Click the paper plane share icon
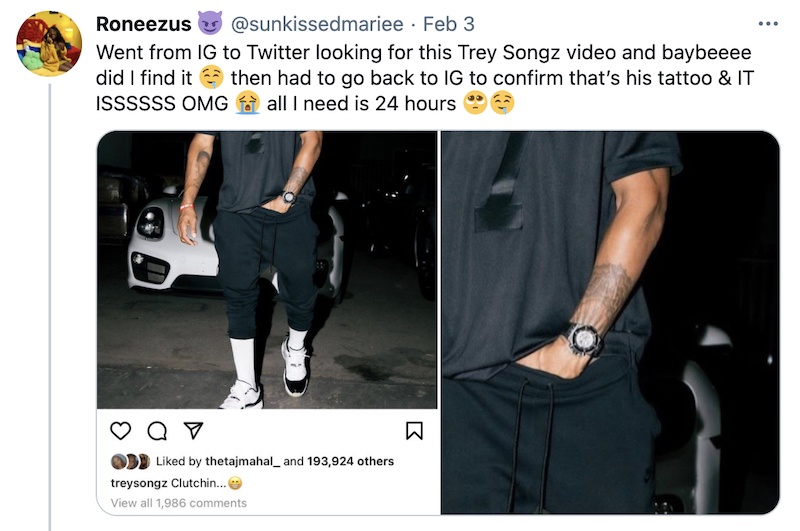The width and height of the screenshot is (800, 531). [194, 430]
